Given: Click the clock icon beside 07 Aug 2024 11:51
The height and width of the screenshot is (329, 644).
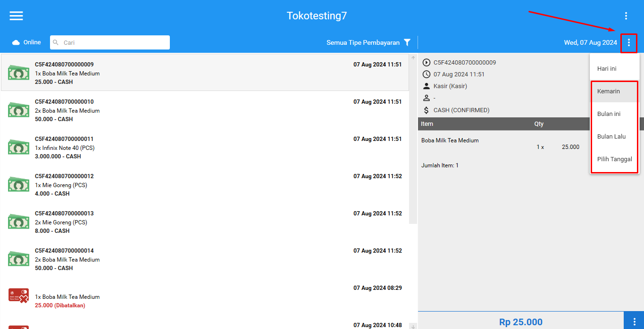Looking at the screenshot, I should point(427,74).
